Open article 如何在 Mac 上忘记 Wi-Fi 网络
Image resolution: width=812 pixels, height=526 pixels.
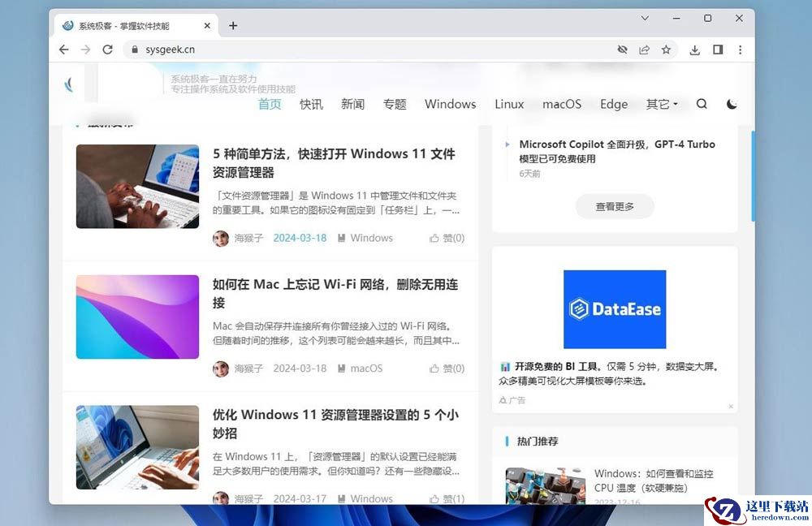pos(335,294)
